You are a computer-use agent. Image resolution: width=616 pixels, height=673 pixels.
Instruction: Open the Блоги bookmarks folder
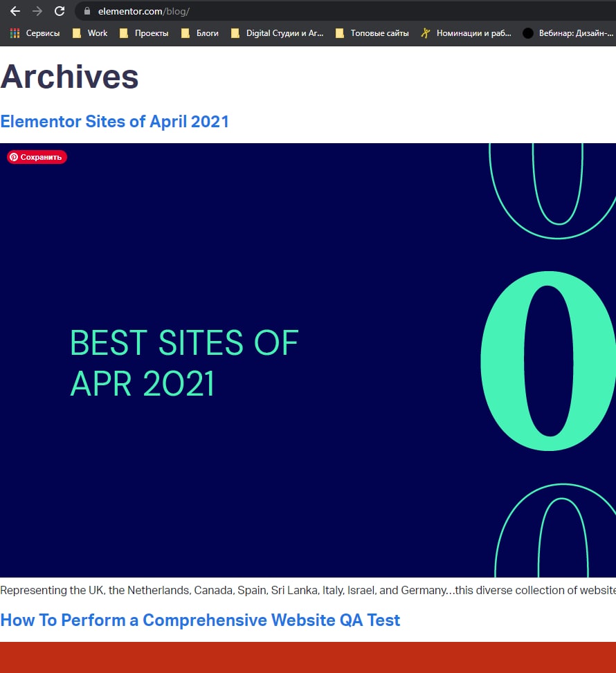[200, 33]
